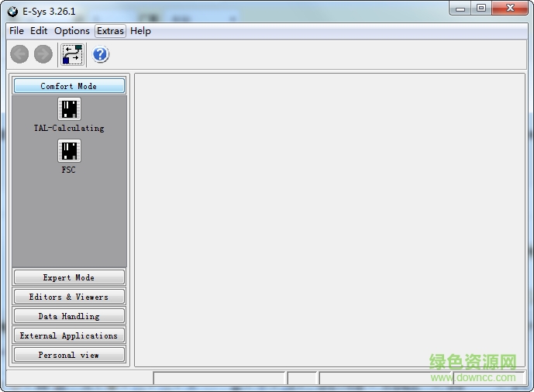Select the Comfort Mode panel button
The height and width of the screenshot is (392, 534).
click(69, 86)
